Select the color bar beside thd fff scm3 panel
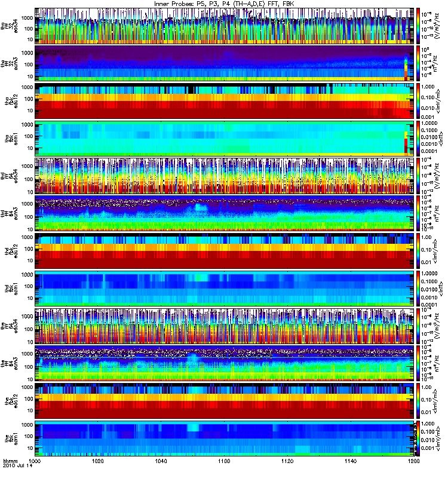This screenshot has height=478, width=448. (418, 213)
